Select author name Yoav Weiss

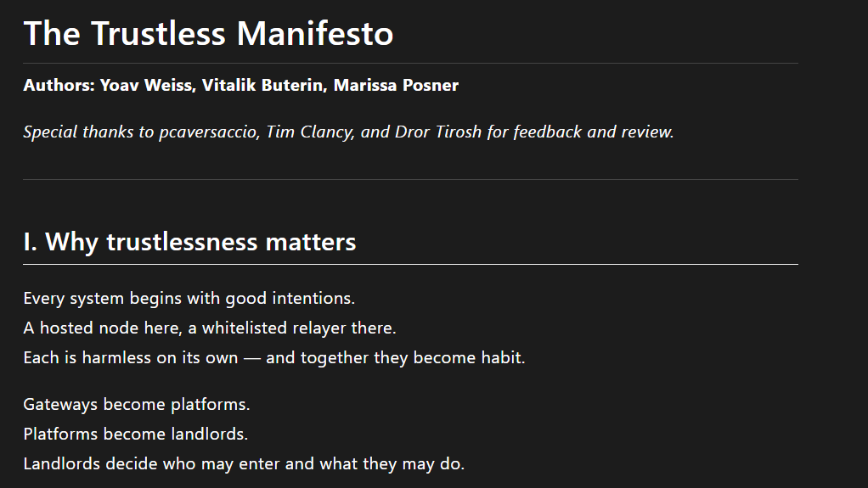coord(145,86)
